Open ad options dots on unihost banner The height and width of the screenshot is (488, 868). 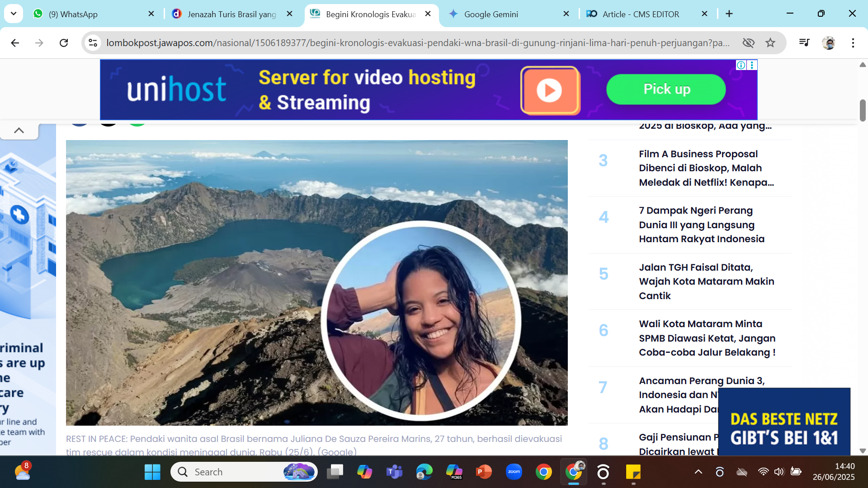point(752,65)
